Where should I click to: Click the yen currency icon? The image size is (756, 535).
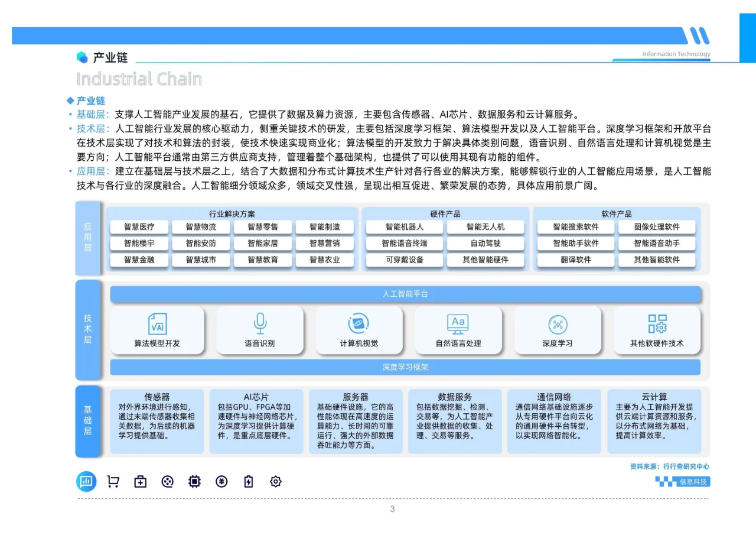pyautogui.click(x=221, y=482)
